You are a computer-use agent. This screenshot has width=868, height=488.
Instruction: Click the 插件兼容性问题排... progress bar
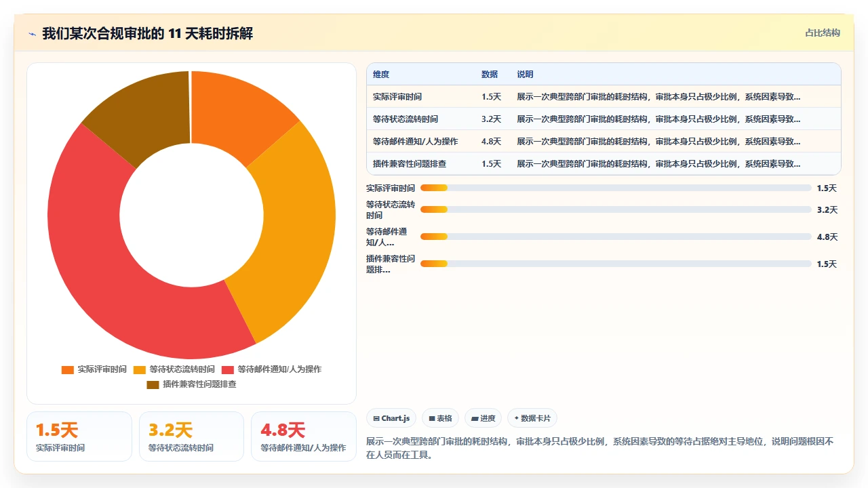616,264
